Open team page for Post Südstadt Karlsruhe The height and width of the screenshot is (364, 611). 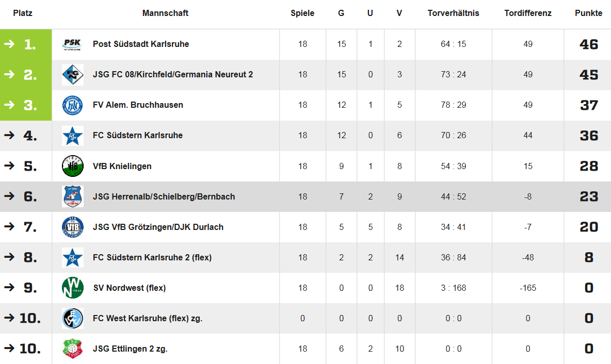pyautogui.click(x=141, y=44)
